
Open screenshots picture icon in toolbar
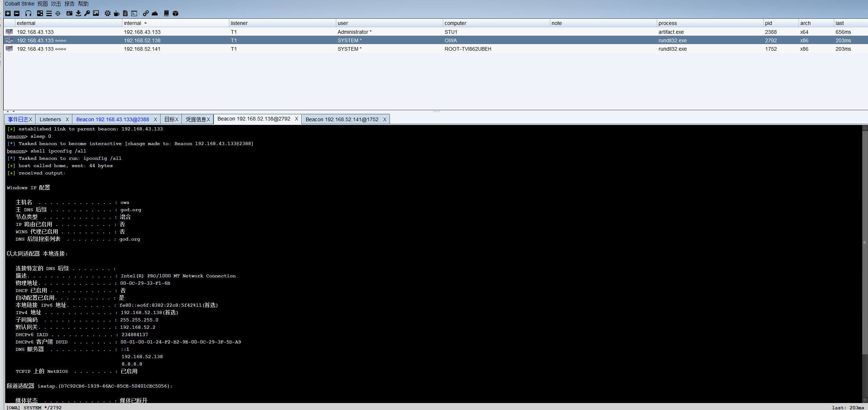point(96,13)
